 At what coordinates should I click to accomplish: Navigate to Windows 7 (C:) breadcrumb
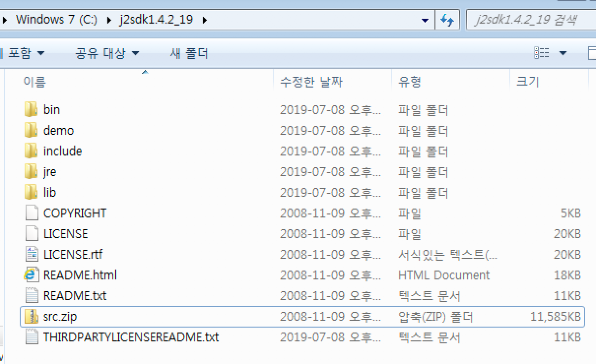pyautogui.click(x=57, y=20)
